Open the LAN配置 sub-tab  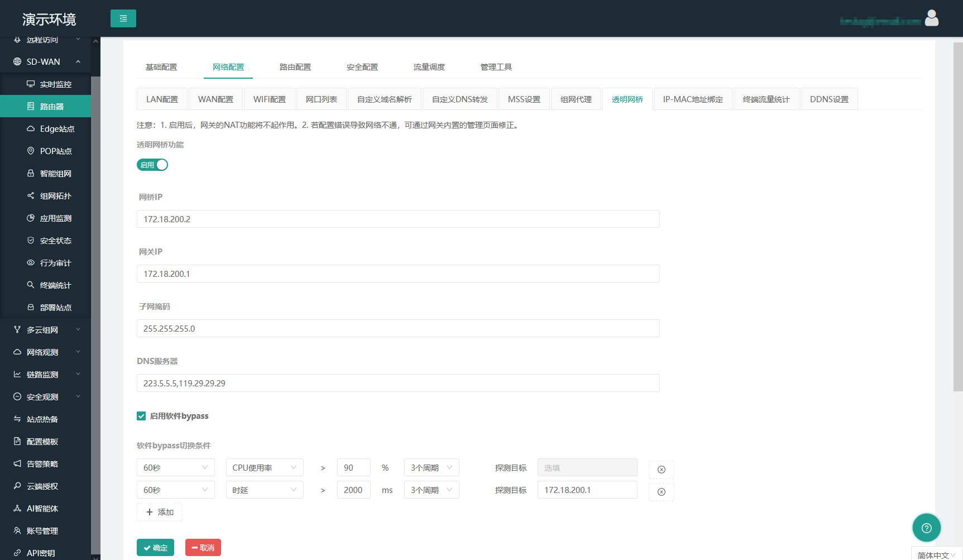click(162, 99)
